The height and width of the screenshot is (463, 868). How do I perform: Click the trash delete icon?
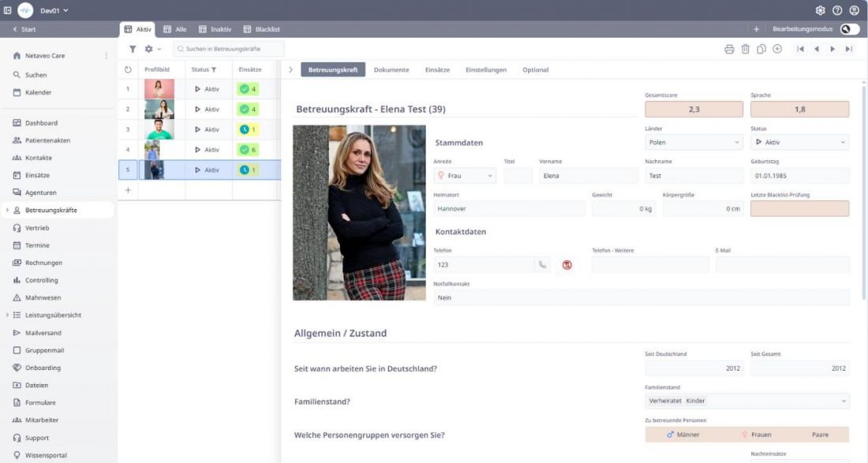coord(746,49)
